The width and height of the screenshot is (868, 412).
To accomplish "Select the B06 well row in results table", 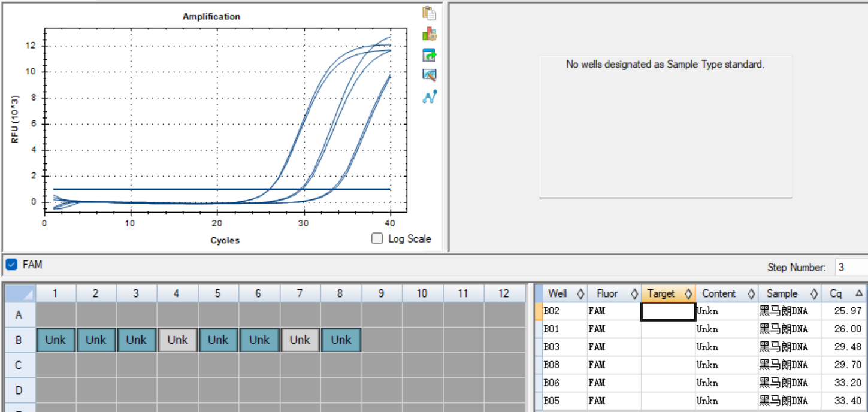I will click(701, 383).
